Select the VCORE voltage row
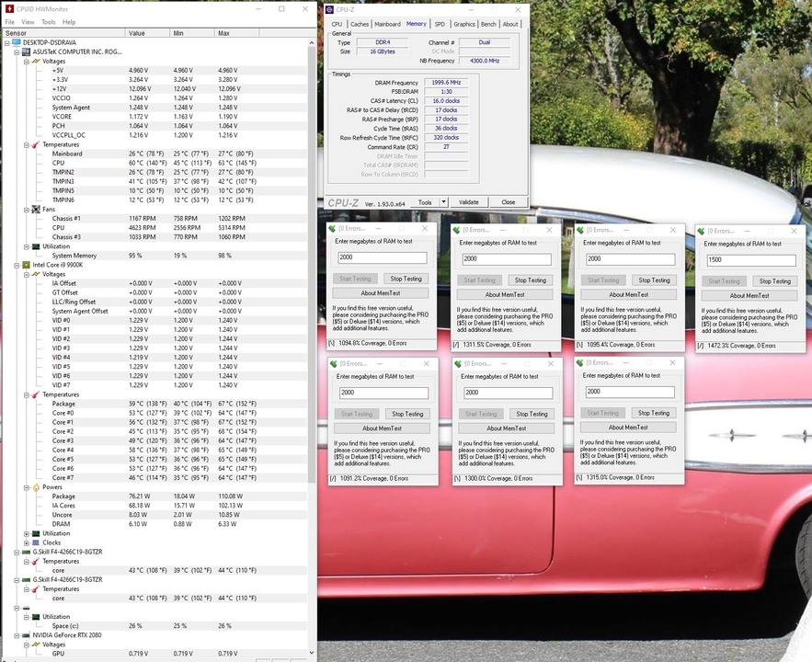 155,117
